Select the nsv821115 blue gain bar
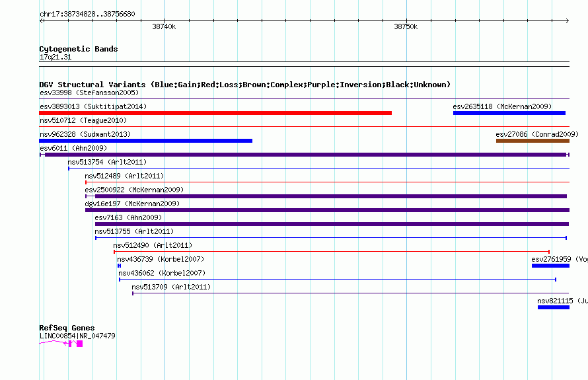 pyautogui.click(x=554, y=307)
